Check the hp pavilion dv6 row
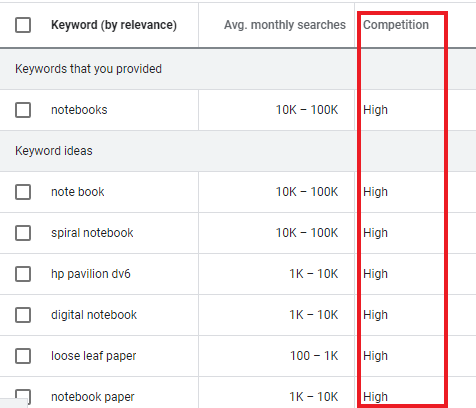476x408 pixels. point(23,274)
